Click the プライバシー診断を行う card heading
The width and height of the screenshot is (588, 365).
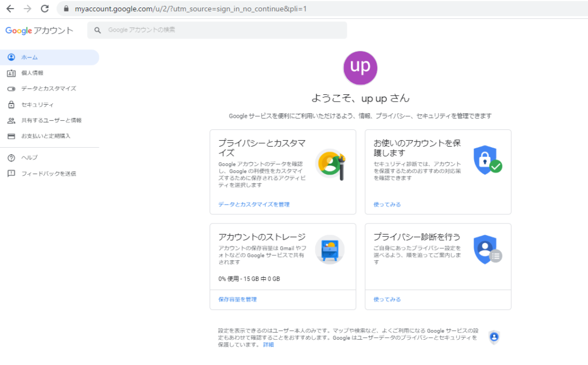pyautogui.click(x=417, y=237)
